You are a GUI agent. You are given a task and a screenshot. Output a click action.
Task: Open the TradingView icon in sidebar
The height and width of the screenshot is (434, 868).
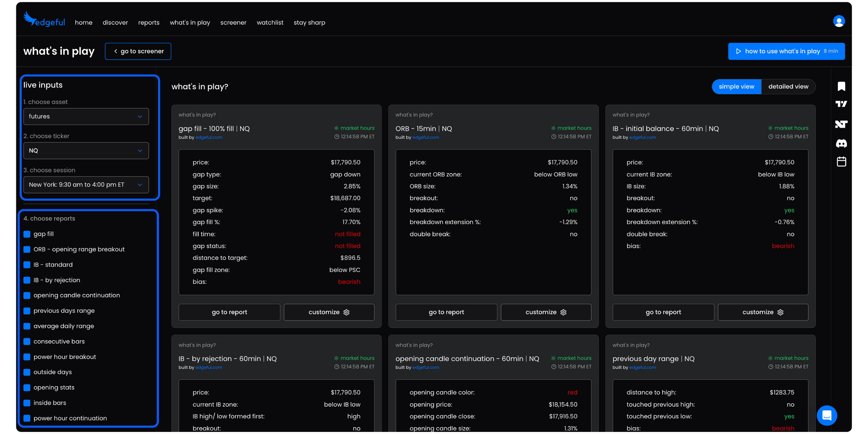coord(841,104)
